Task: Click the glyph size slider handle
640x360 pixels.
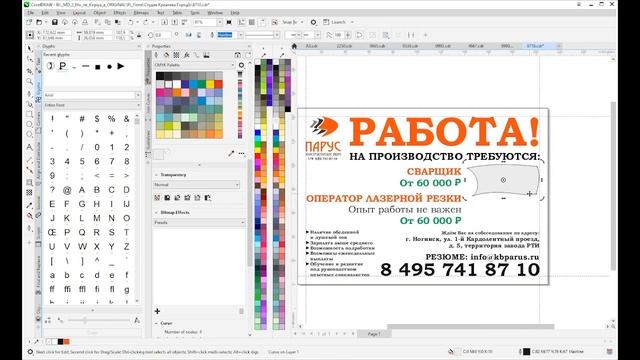Action: [x=85, y=320]
